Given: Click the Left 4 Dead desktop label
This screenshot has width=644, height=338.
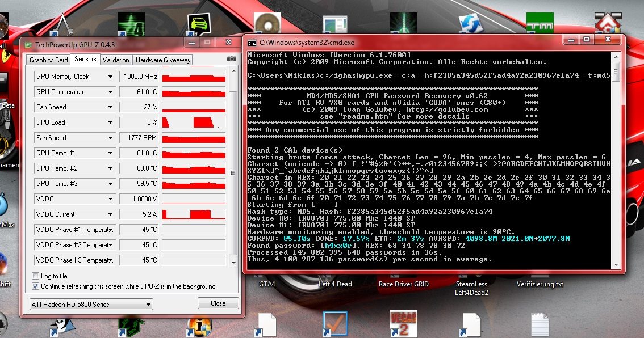Looking at the screenshot, I should click(x=335, y=284).
